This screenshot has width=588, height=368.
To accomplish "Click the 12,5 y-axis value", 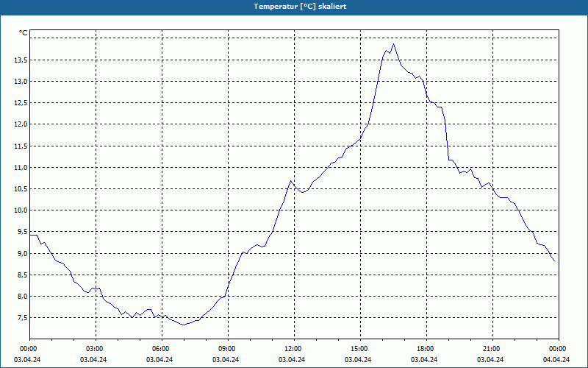I will 21,103.
